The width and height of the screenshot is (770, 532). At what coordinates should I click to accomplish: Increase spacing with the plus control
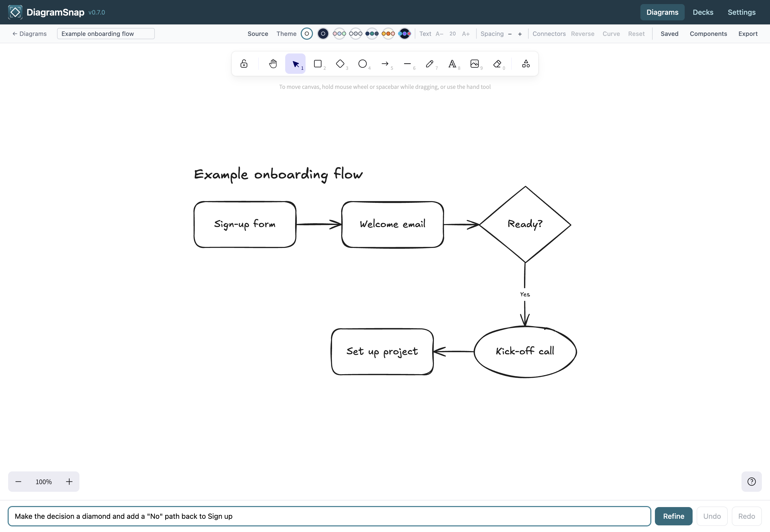(519, 34)
